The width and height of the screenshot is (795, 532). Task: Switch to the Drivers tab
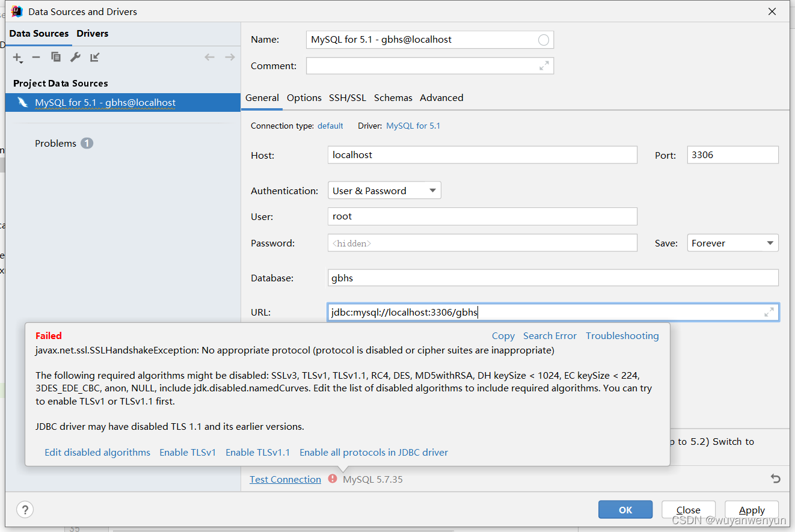point(93,34)
